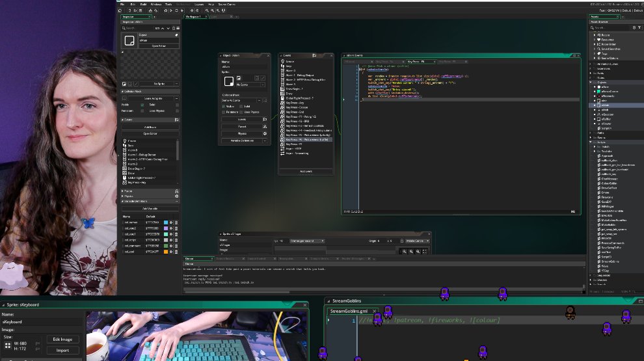Click the flag icon beside object Events button
Viewport: 644px width, 361px height.
(265, 120)
